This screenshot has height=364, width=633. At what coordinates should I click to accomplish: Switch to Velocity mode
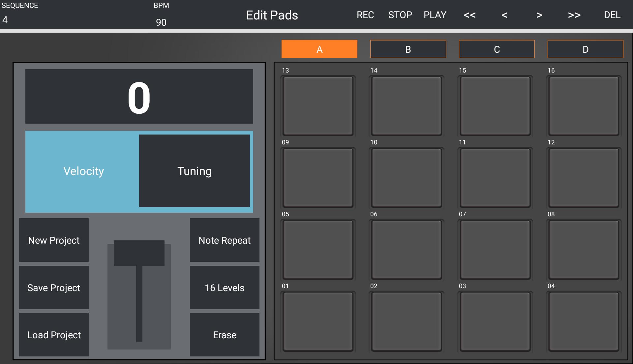[x=83, y=171]
